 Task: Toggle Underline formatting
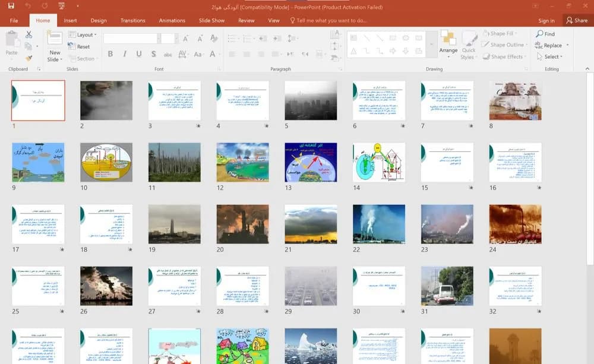[x=139, y=54]
